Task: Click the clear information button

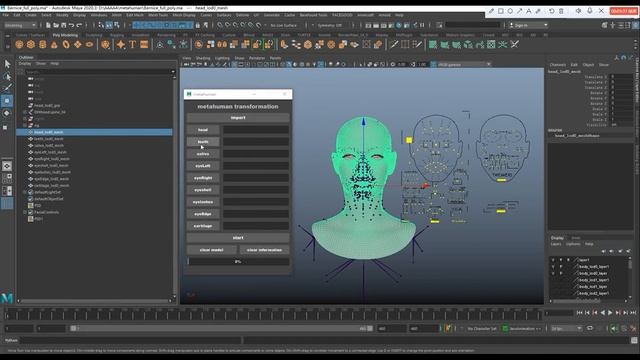Action: pyautogui.click(x=264, y=250)
